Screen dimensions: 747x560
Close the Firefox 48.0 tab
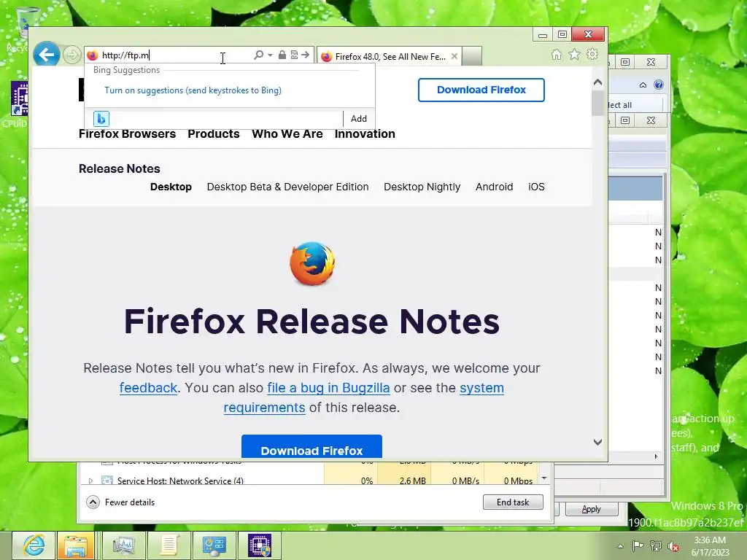[454, 56]
